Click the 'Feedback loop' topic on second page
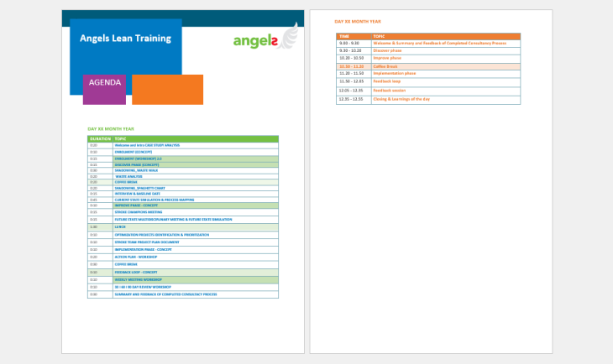This screenshot has height=364, width=613. 386,81
